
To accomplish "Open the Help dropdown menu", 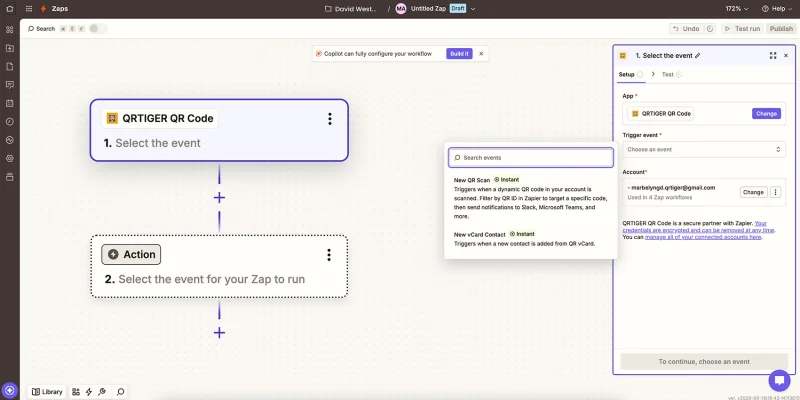I will point(777,9).
